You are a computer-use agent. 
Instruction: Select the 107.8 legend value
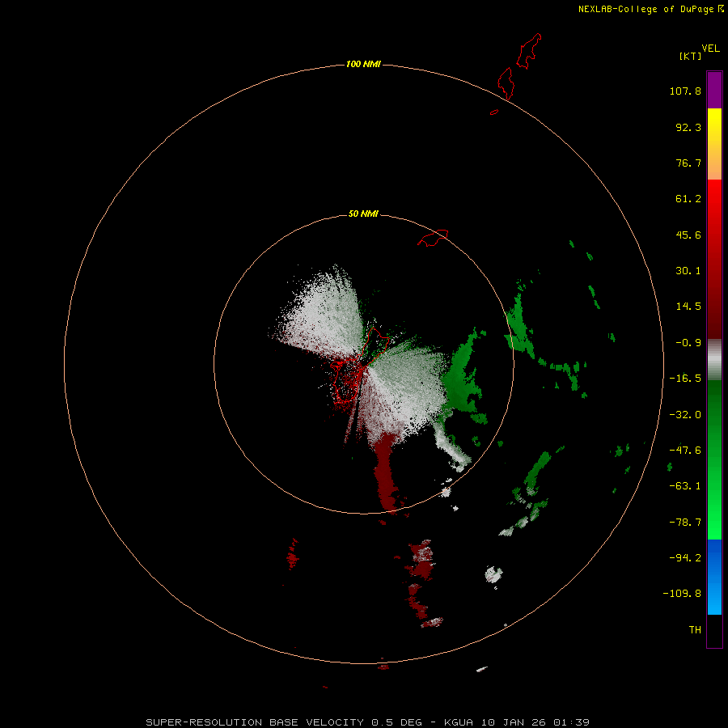(685, 91)
